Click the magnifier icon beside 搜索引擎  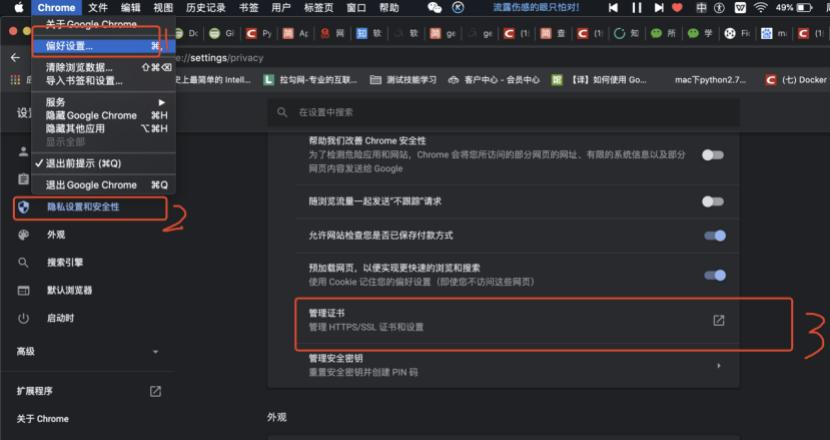tap(23, 262)
